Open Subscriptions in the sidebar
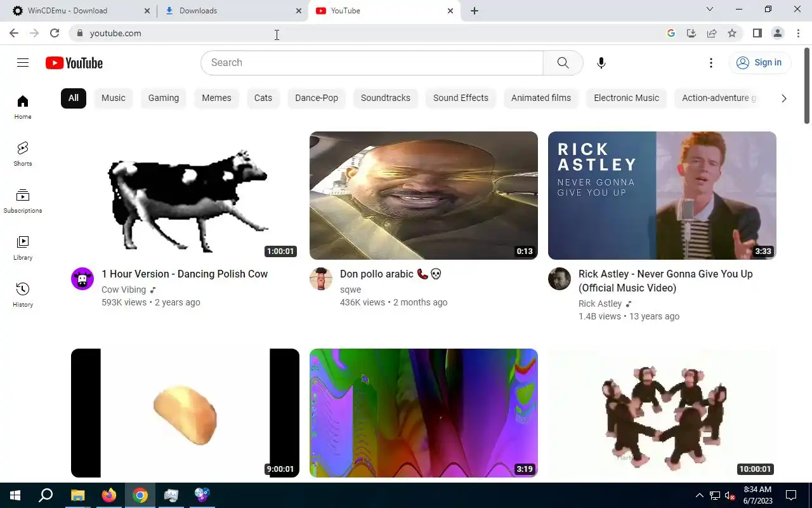Viewport: 812px width, 508px height. 23,201
